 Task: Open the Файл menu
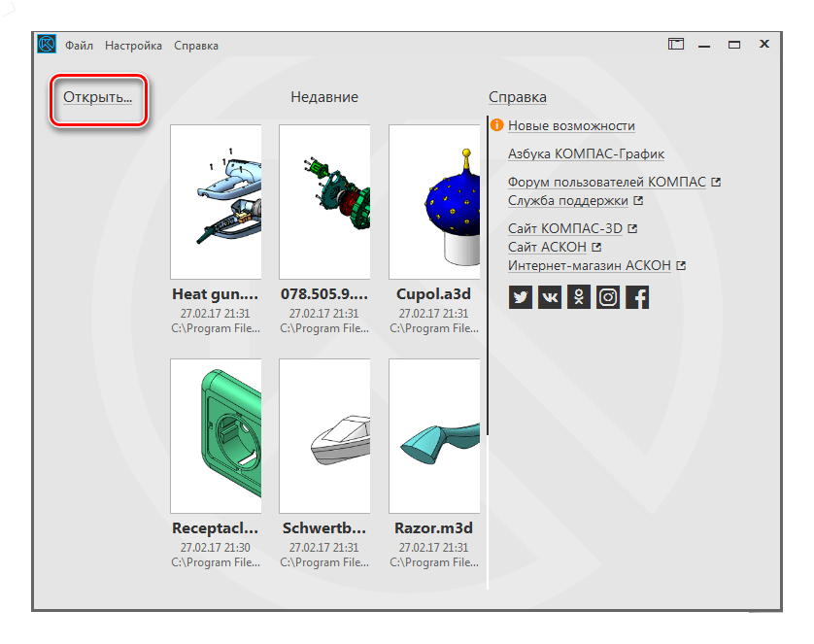pos(80,46)
